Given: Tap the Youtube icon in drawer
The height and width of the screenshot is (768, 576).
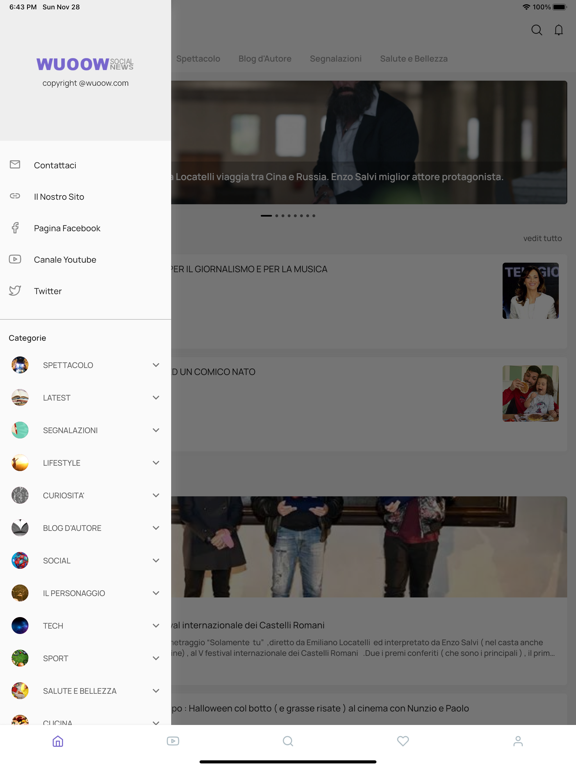Looking at the screenshot, I should point(15,259).
